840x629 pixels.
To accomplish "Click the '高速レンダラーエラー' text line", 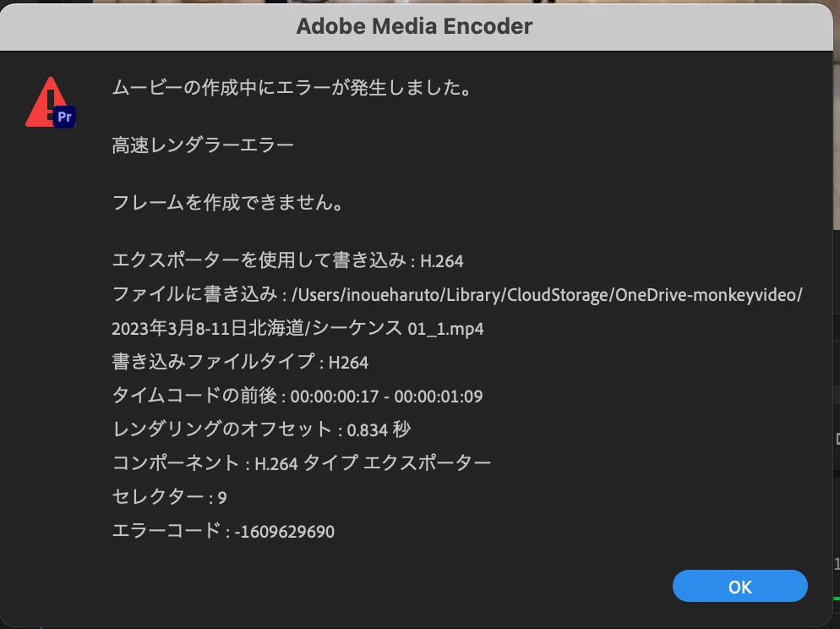I will point(203,145).
